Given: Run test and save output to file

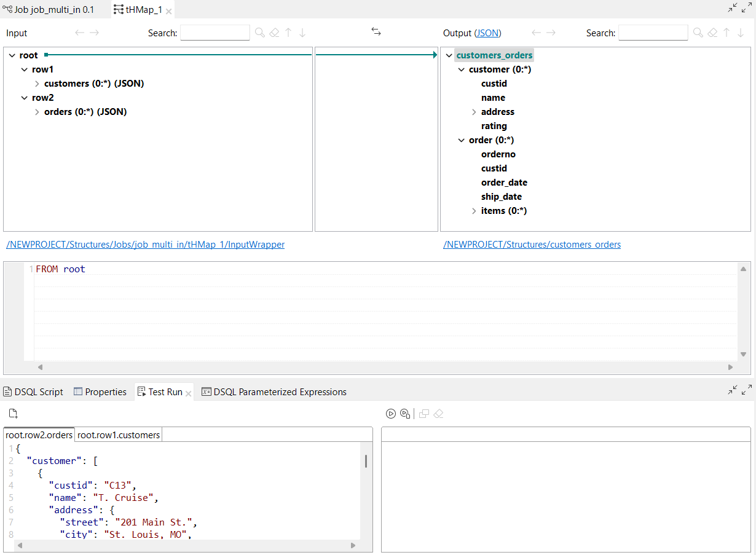Looking at the screenshot, I should click(405, 414).
